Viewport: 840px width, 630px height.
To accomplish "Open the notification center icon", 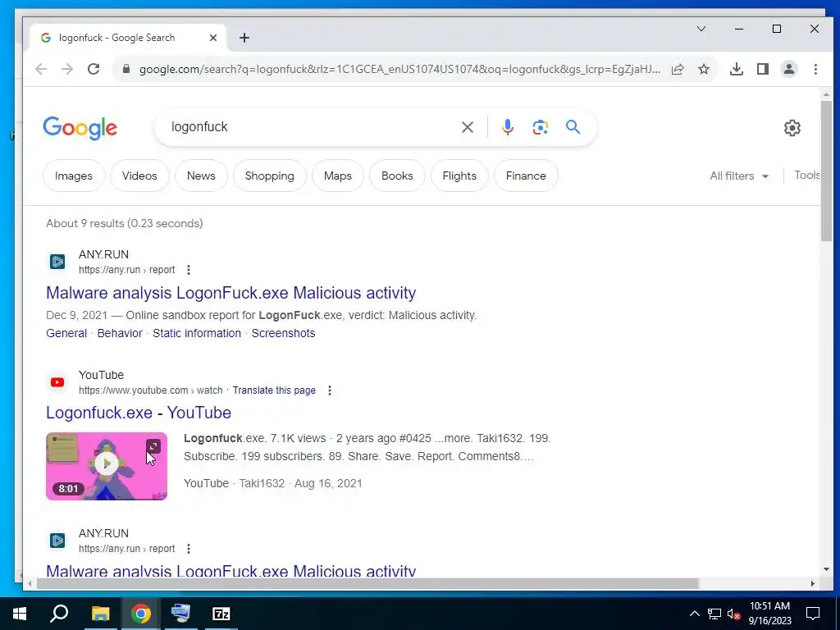I will [813, 614].
